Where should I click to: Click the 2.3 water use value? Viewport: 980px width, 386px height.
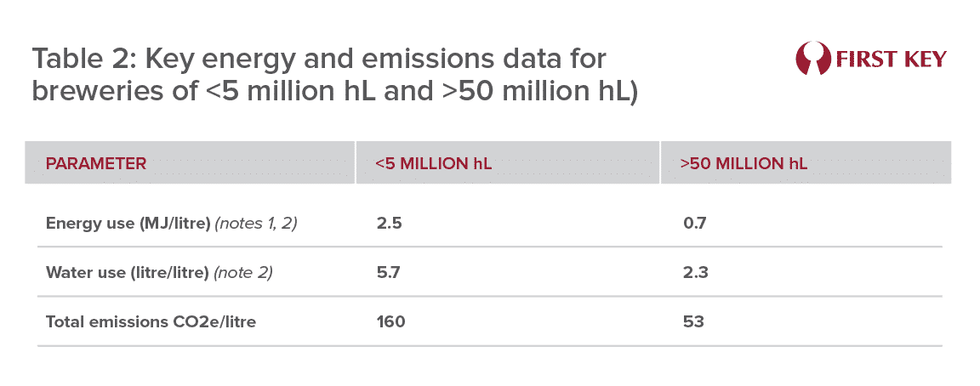(x=696, y=273)
